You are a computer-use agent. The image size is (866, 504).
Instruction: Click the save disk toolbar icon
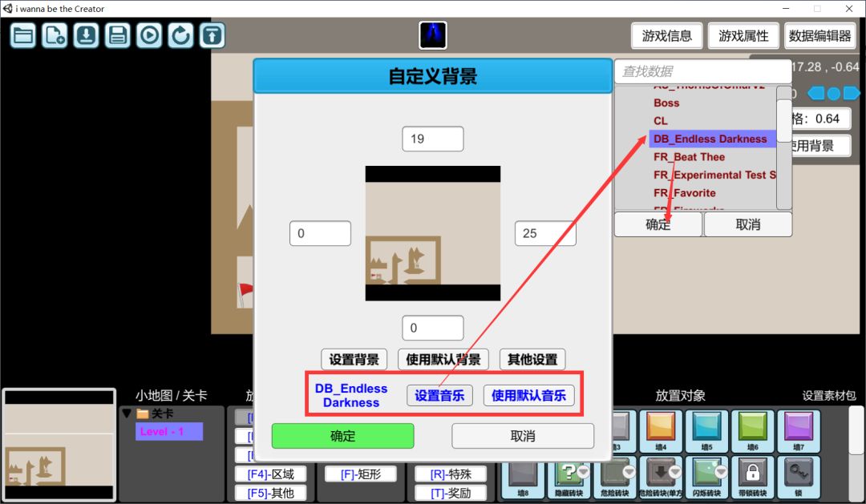(x=118, y=35)
